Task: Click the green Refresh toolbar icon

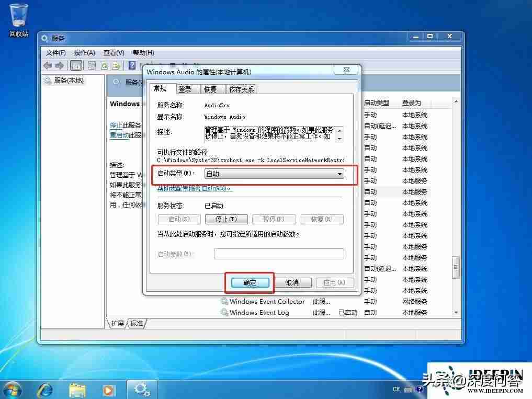Action: 105,65
